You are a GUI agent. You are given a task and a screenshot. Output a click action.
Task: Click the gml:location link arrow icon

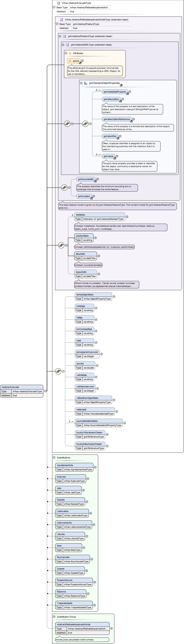click(x=92, y=198)
